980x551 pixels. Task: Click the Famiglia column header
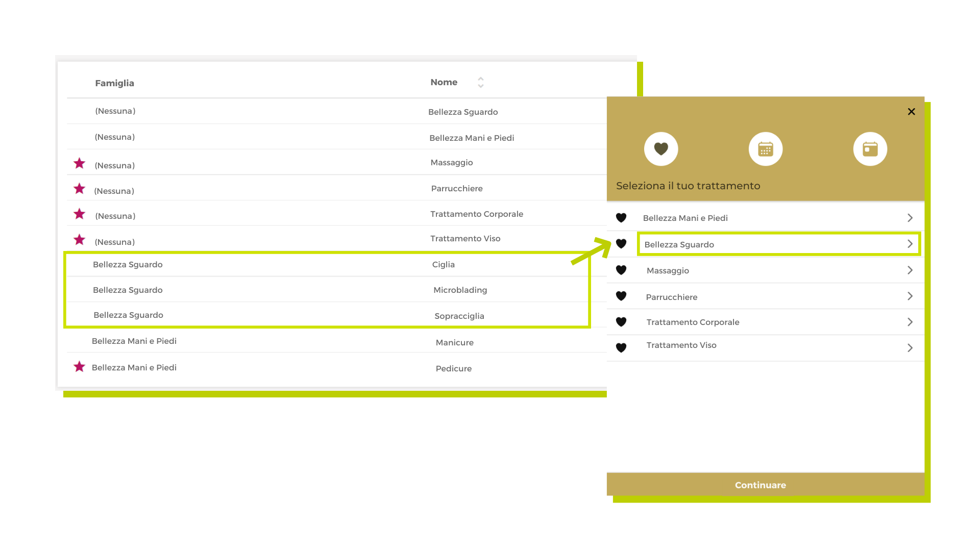click(114, 83)
